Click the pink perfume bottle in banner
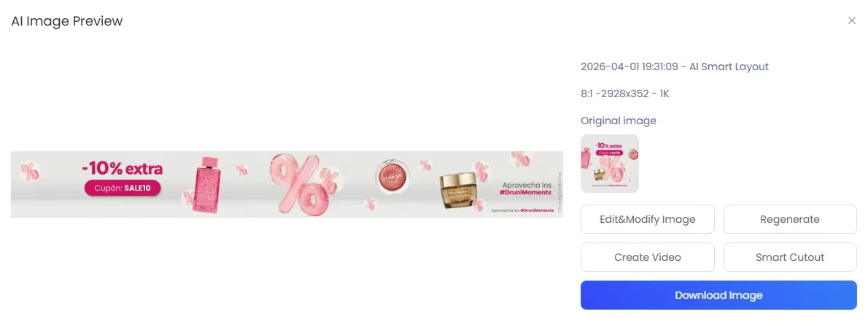This screenshot has height=328, width=868. [x=206, y=185]
